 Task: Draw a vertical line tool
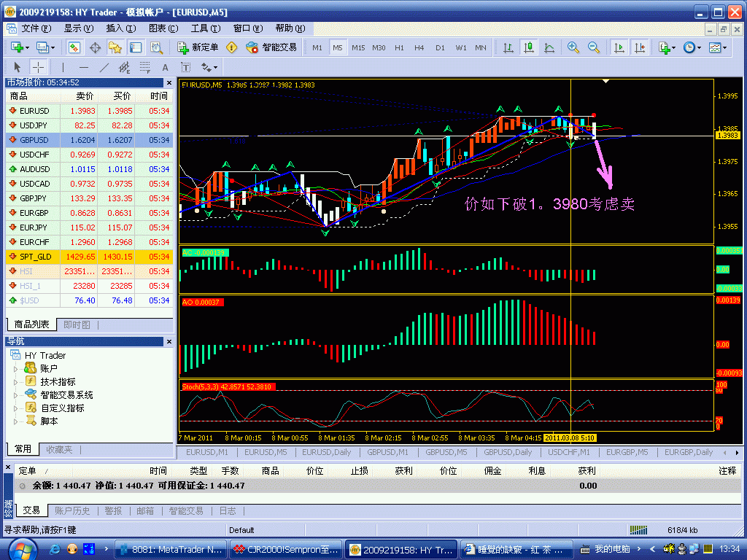pyautogui.click(x=63, y=67)
